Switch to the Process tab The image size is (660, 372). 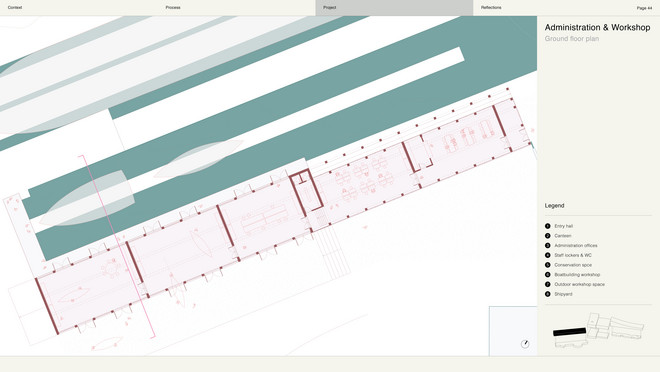pyautogui.click(x=173, y=8)
